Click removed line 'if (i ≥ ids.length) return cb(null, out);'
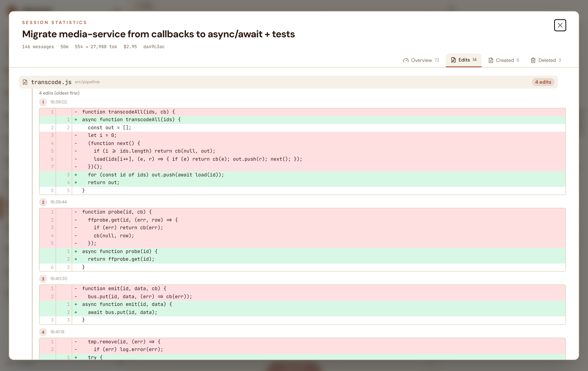 302,151
